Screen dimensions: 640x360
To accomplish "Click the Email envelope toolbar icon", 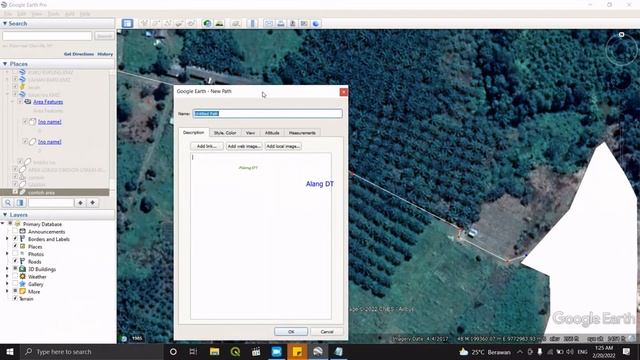I will pos(269,23).
